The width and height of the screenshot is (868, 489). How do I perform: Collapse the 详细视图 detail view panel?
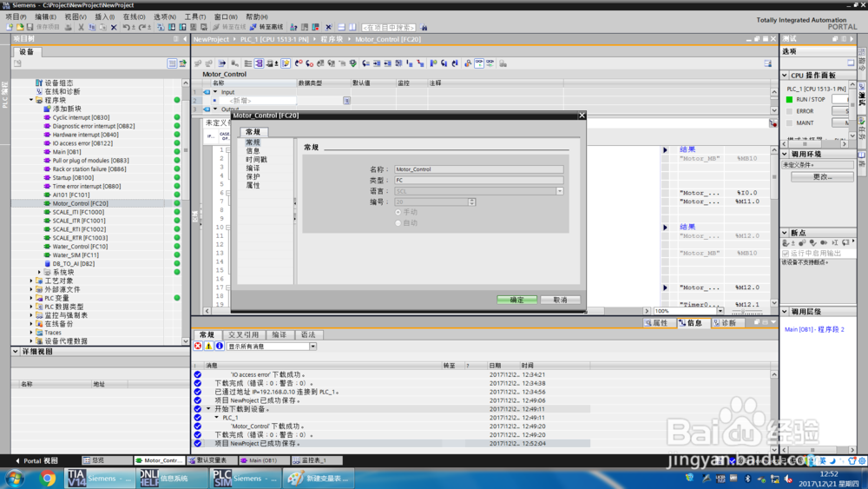(16, 352)
